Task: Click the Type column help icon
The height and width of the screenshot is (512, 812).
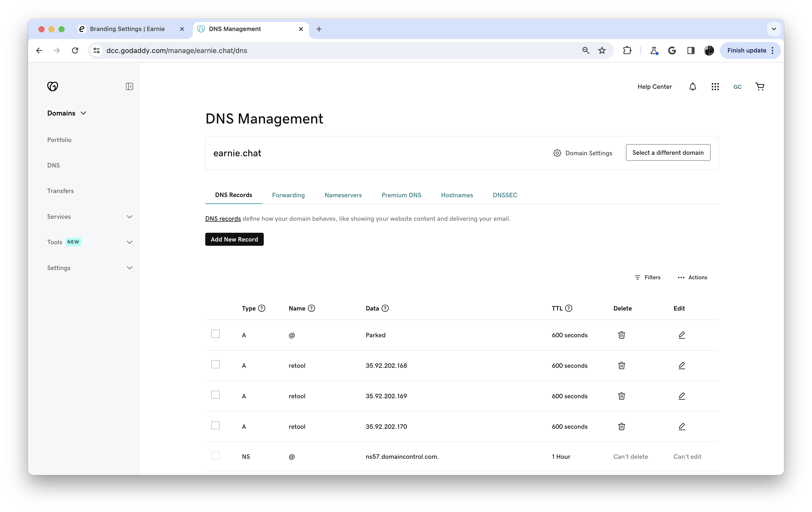Action: 262,308
